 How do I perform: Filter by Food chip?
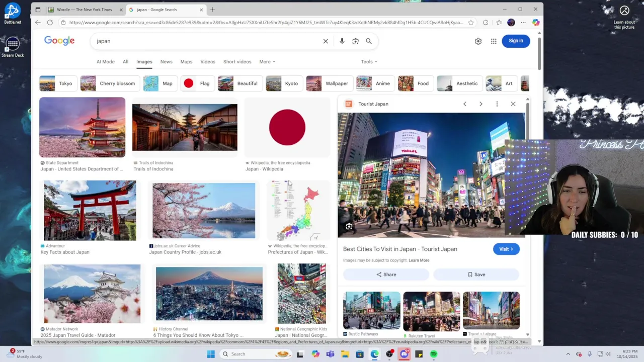(x=415, y=83)
